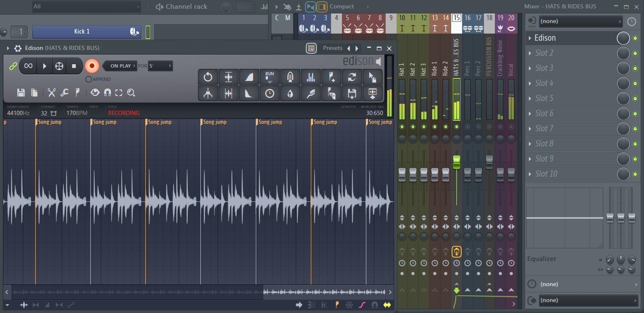Toggle the Slot 5 enable LED
The height and width of the screenshot is (313, 644).
[x=635, y=99]
